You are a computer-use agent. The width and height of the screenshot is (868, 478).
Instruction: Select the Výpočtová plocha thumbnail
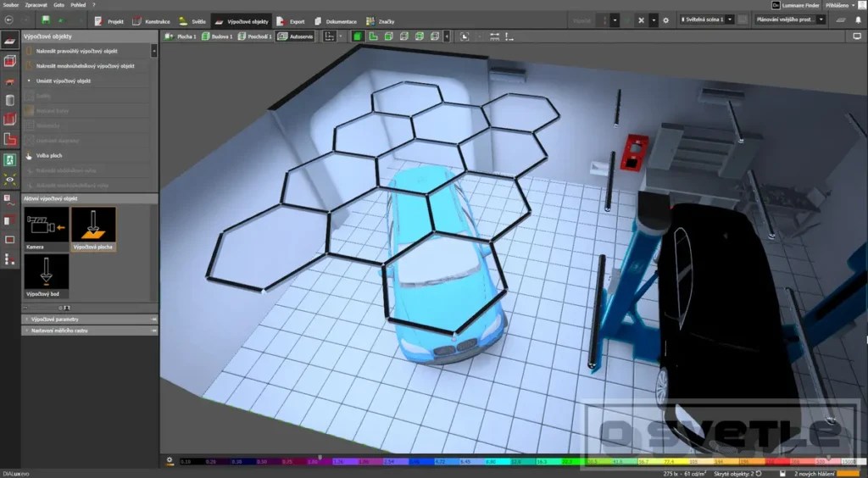point(93,229)
